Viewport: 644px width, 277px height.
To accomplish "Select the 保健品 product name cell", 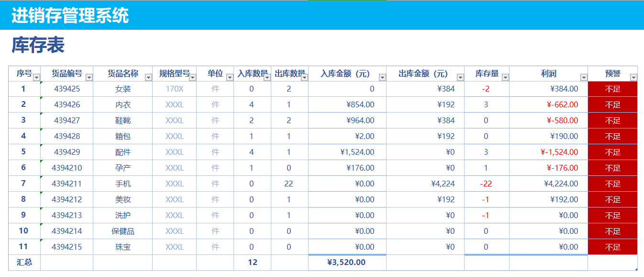I will [123, 231].
